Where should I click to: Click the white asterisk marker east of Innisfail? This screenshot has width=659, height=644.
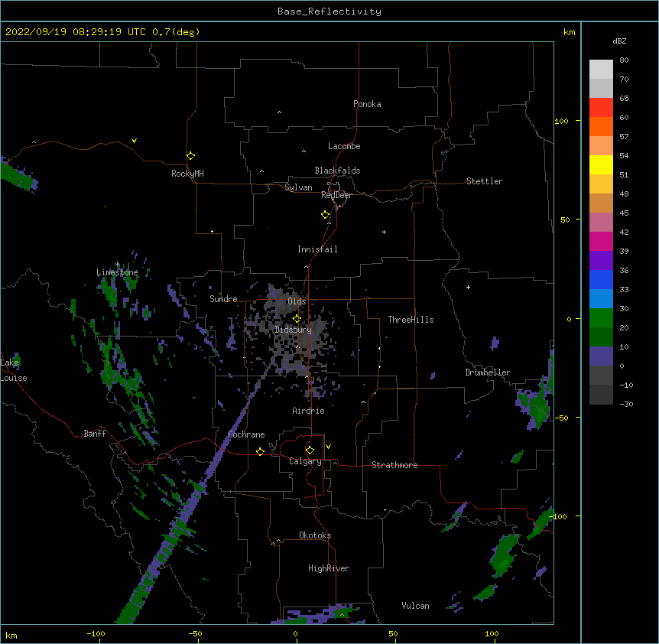point(384,232)
